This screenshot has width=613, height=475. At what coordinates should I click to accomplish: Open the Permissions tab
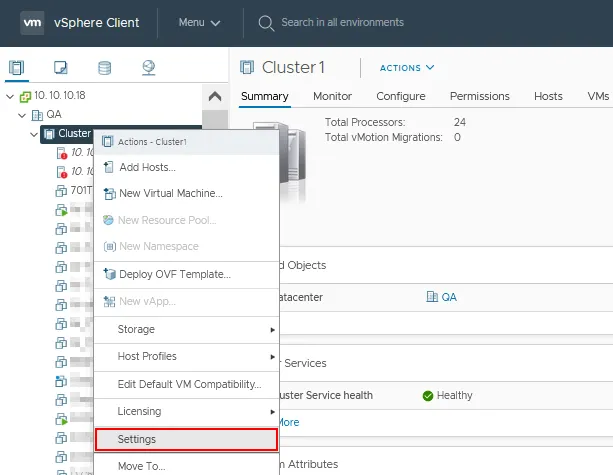tap(479, 96)
